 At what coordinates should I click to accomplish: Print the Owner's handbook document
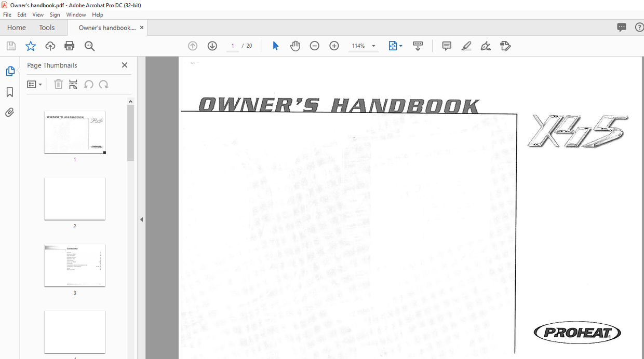[x=69, y=46]
